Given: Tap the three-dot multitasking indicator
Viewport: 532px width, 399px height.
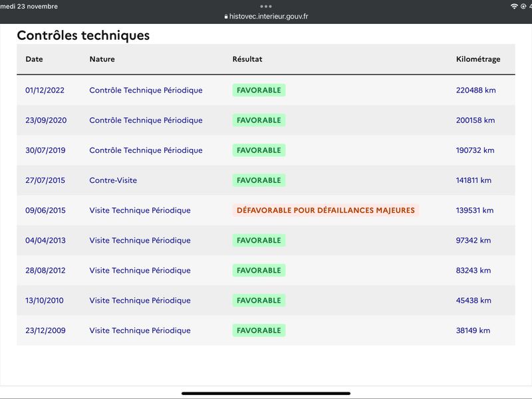Looking at the screenshot, I should 266,7.
